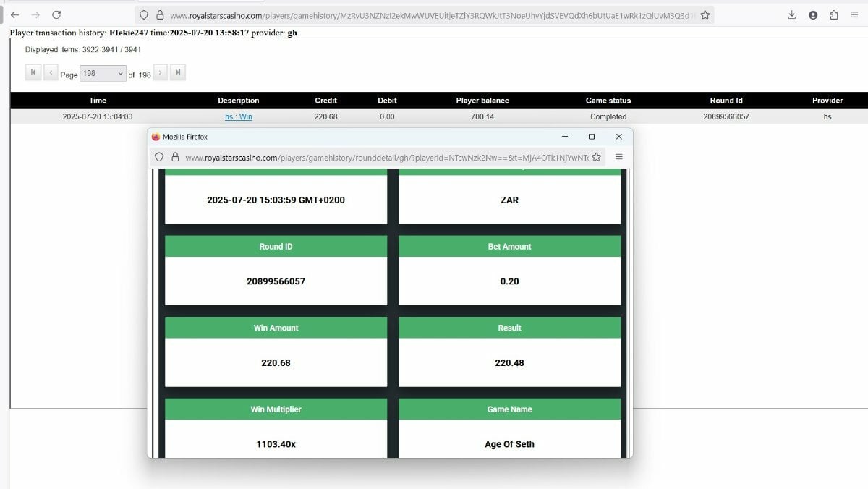Jump to the first page of results
868x489 pixels.
tap(33, 72)
